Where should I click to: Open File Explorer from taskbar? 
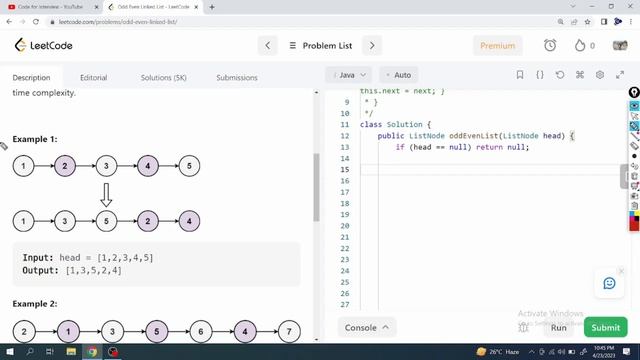pyautogui.click(x=71, y=351)
